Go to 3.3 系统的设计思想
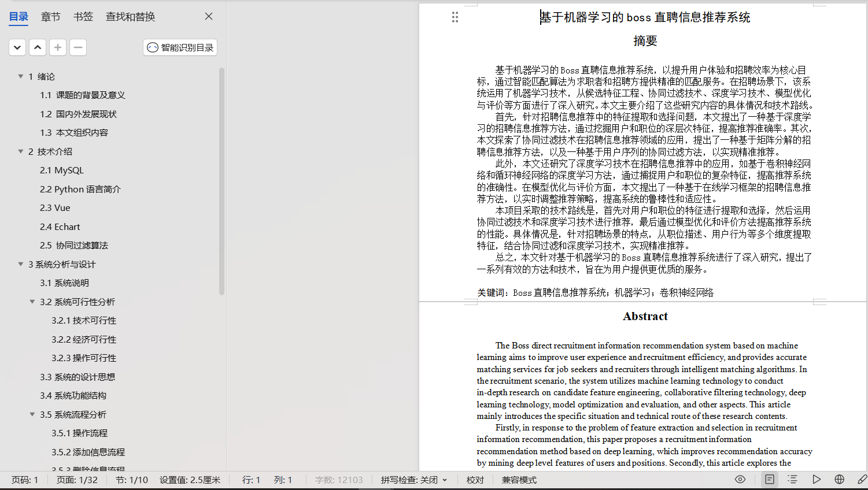 [x=77, y=377]
